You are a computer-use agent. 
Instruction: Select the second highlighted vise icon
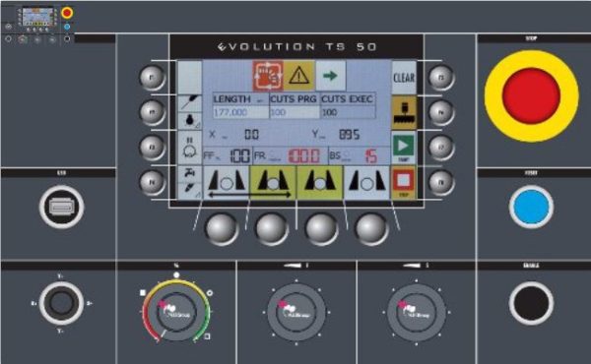[x=273, y=183]
